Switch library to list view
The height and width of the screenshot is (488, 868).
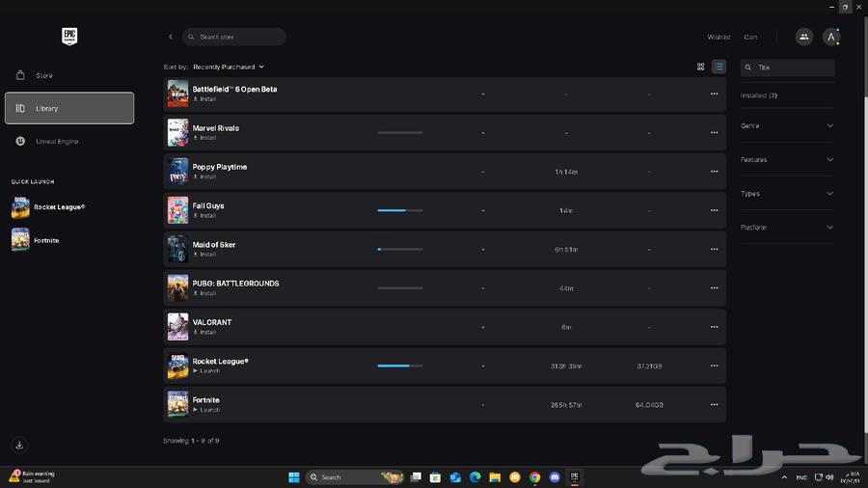point(719,68)
